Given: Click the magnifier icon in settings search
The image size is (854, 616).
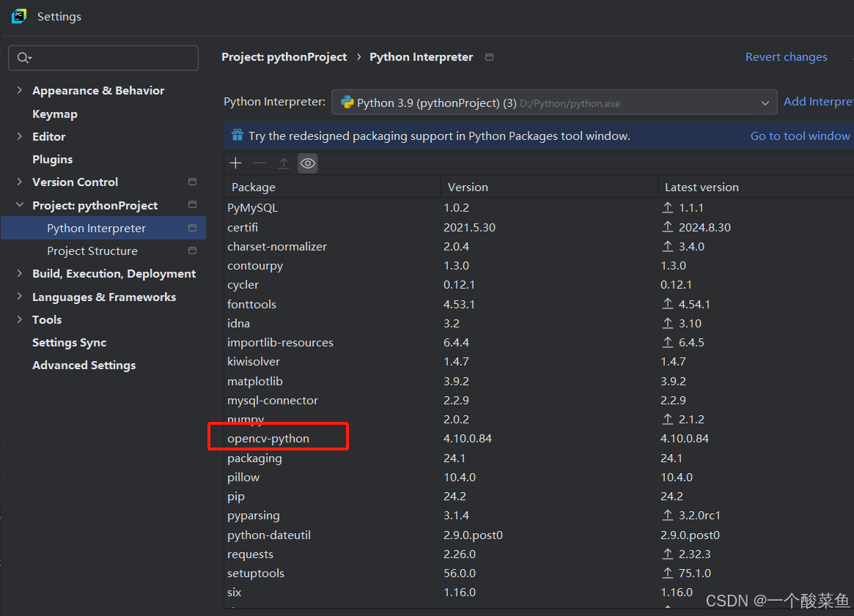Looking at the screenshot, I should pos(24,58).
